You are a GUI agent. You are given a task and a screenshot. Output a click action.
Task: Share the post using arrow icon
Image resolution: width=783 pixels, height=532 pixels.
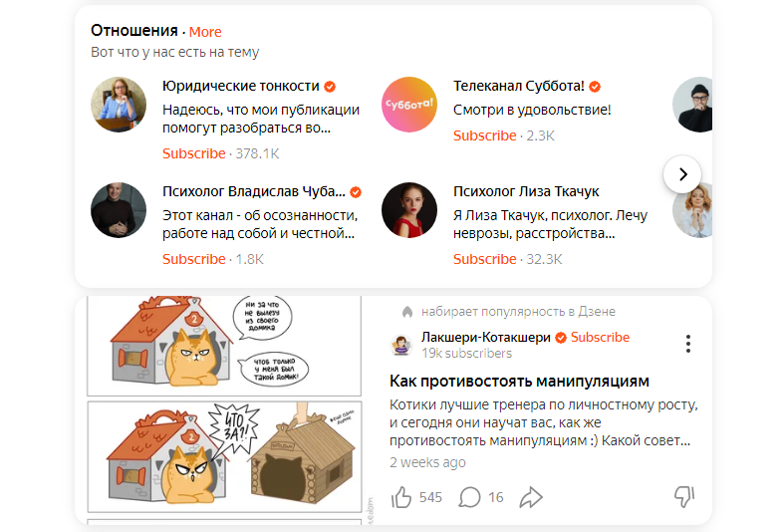point(531,497)
